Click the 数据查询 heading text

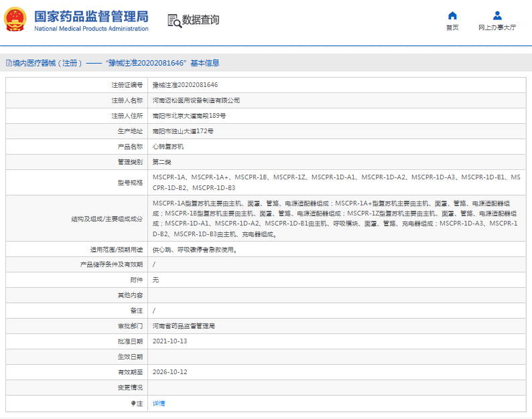200,19
